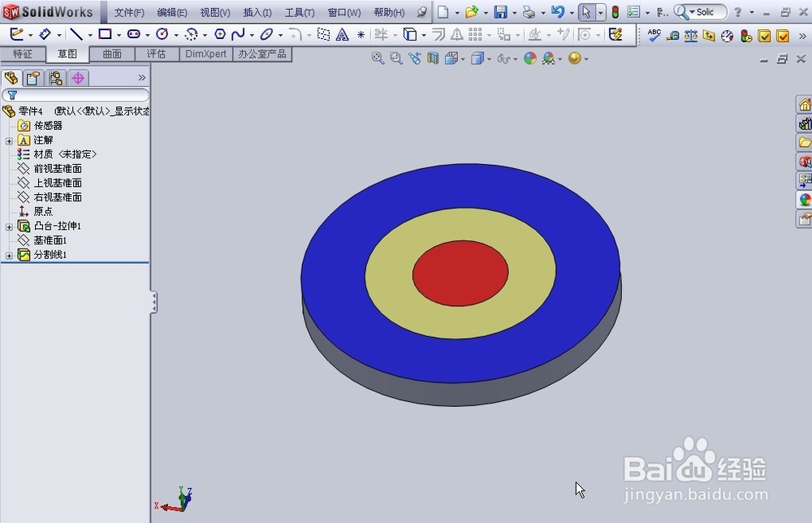
Task: Click the Measure tool icon
Action: (x=672, y=36)
